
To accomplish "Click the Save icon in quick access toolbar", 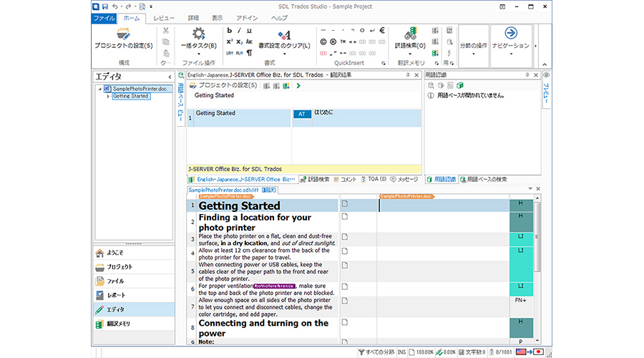I will (x=105, y=6).
